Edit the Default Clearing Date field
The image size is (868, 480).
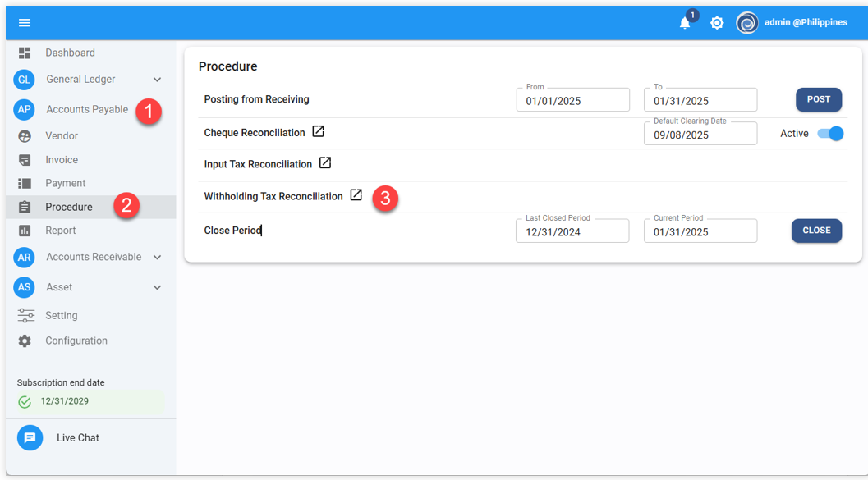pos(700,135)
